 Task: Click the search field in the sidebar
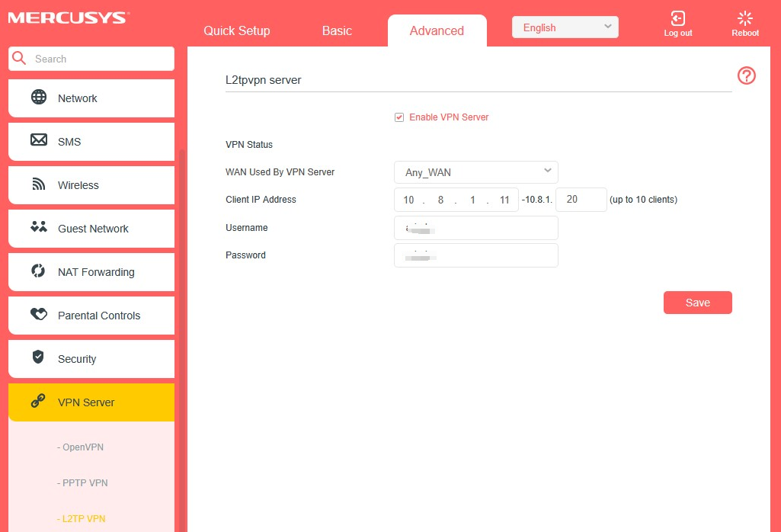[91, 59]
